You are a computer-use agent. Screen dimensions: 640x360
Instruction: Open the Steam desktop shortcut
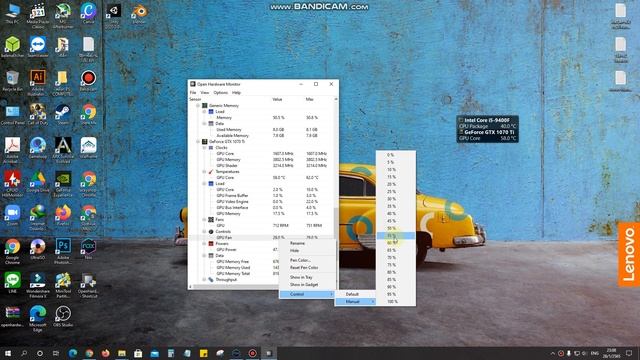pos(63,114)
